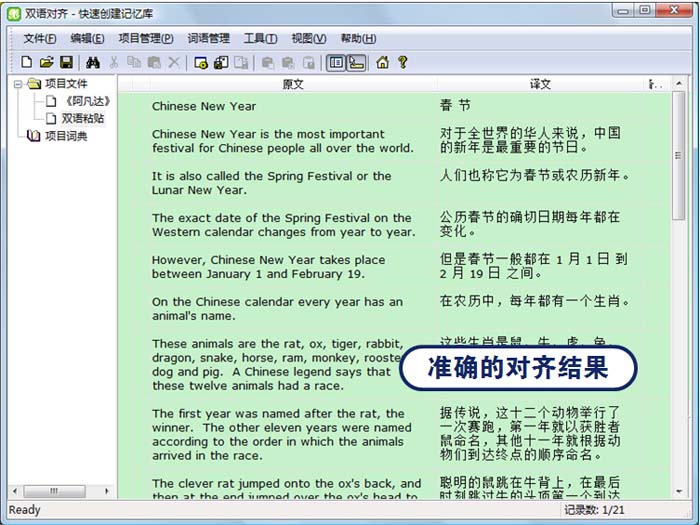Click the 译文 column header

coord(540,84)
